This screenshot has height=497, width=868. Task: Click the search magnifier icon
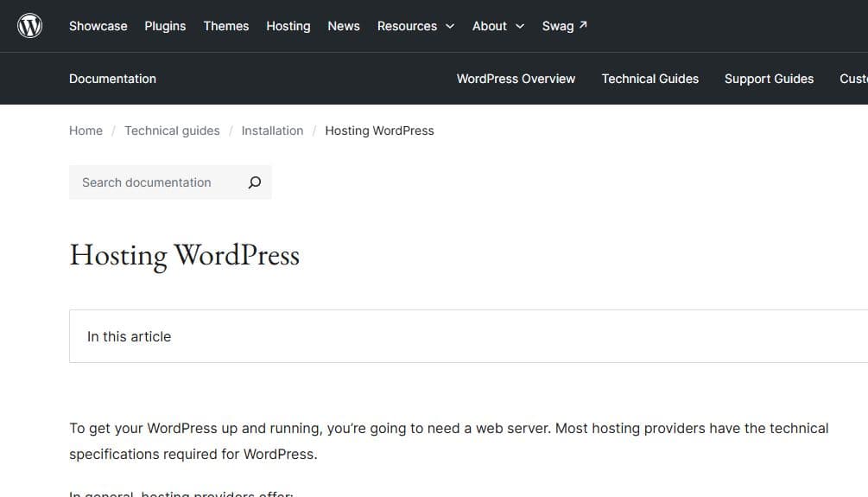tap(255, 182)
